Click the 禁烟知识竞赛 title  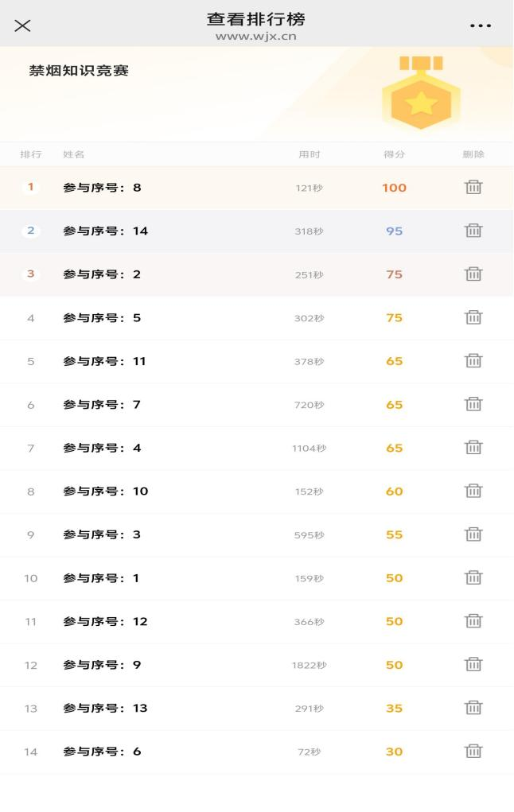coord(79,71)
